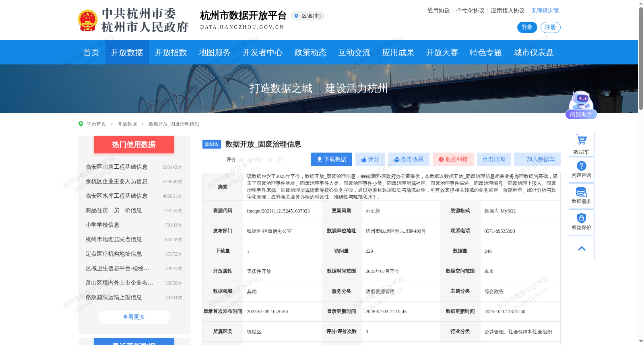Open the 政策动态 nav tab
Screen dimensions: 644x345
311,52
